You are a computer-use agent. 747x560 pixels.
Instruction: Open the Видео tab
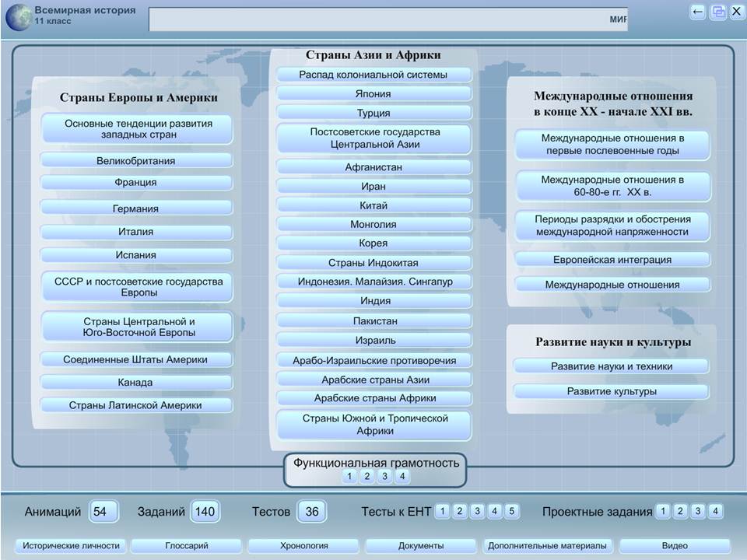(675, 546)
